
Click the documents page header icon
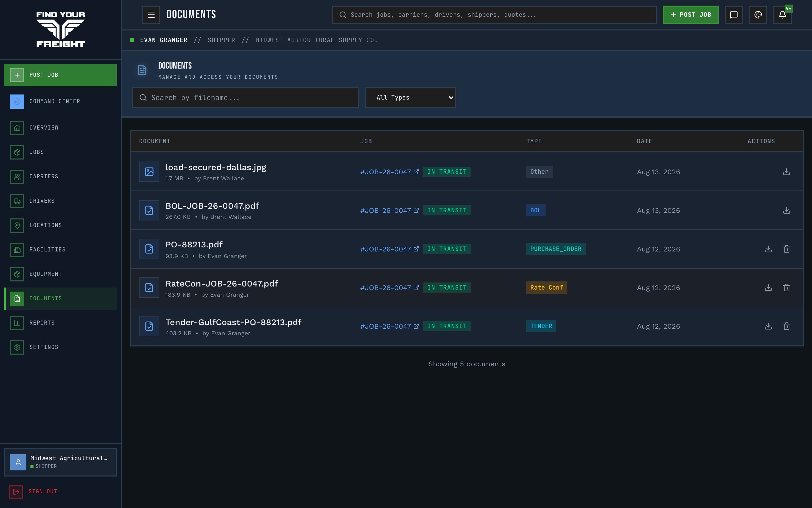click(x=142, y=70)
